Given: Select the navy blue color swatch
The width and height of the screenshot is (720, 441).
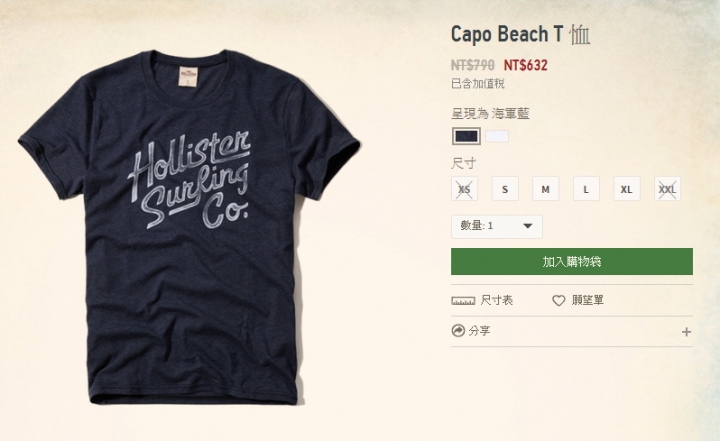Looking at the screenshot, I should 467,136.
